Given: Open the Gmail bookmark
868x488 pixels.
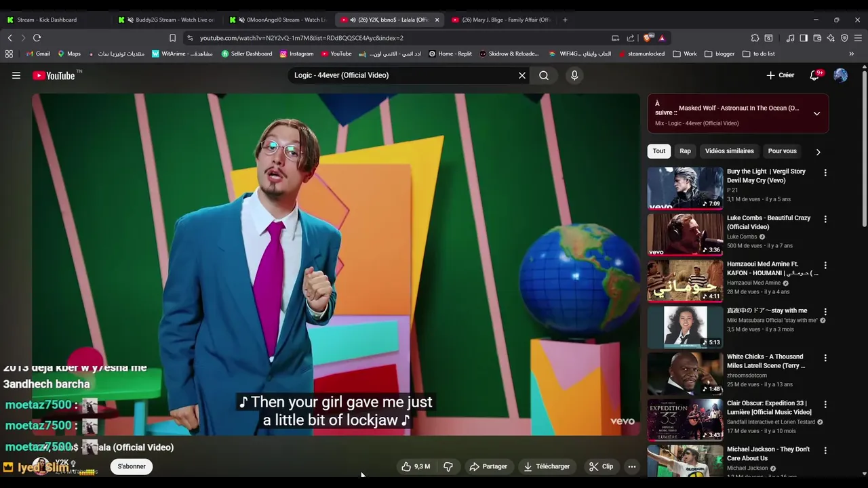Looking at the screenshot, I should (x=38, y=54).
